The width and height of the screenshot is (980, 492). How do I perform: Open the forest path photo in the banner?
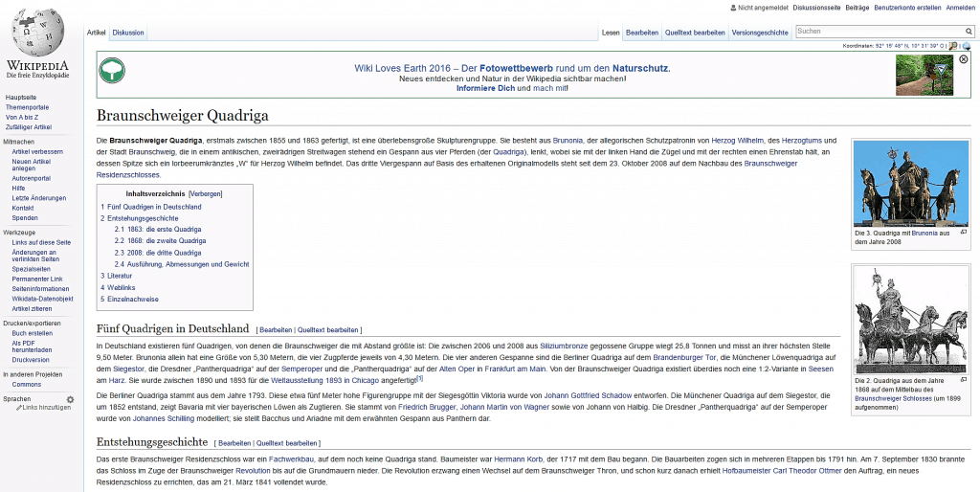point(924,75)
